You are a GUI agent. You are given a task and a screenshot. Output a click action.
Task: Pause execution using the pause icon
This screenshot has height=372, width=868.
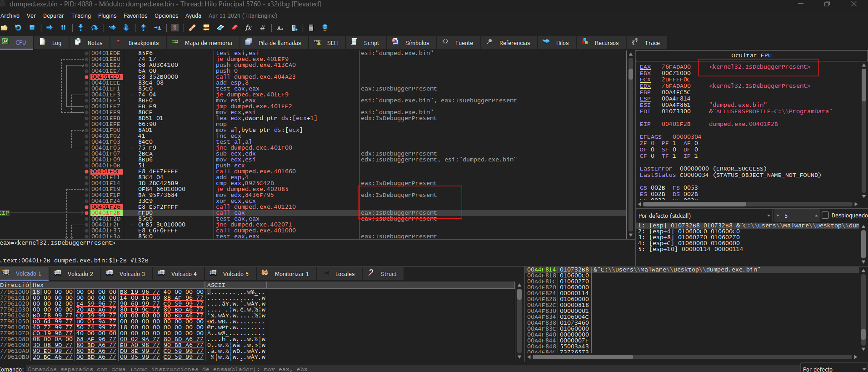pos(63,28)
